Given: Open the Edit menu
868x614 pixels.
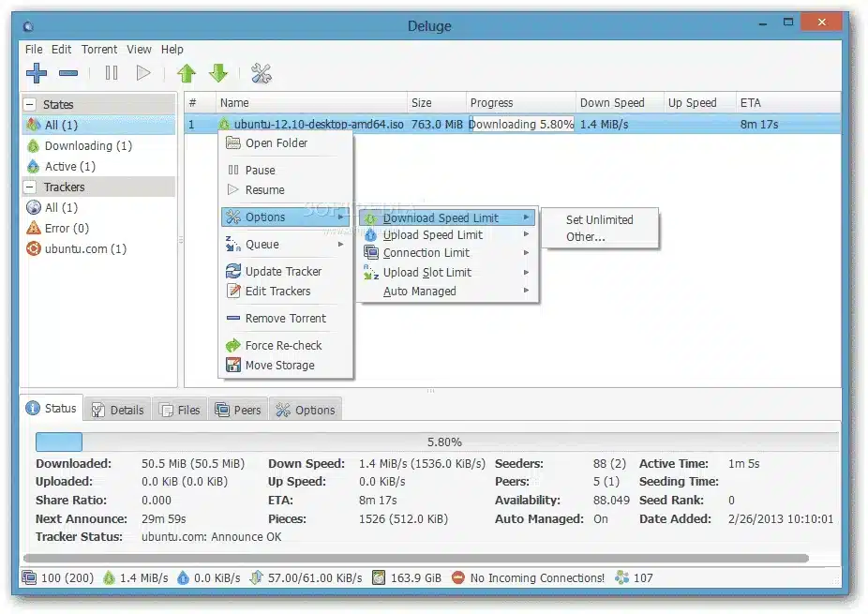Looking at the screenshot, I should 62,50.
